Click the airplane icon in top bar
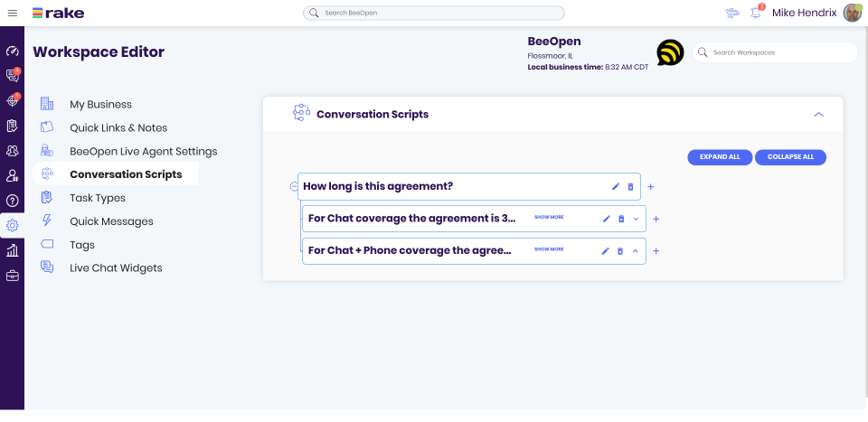The width and height of the screenshot is (868, 422). point(732,14)
